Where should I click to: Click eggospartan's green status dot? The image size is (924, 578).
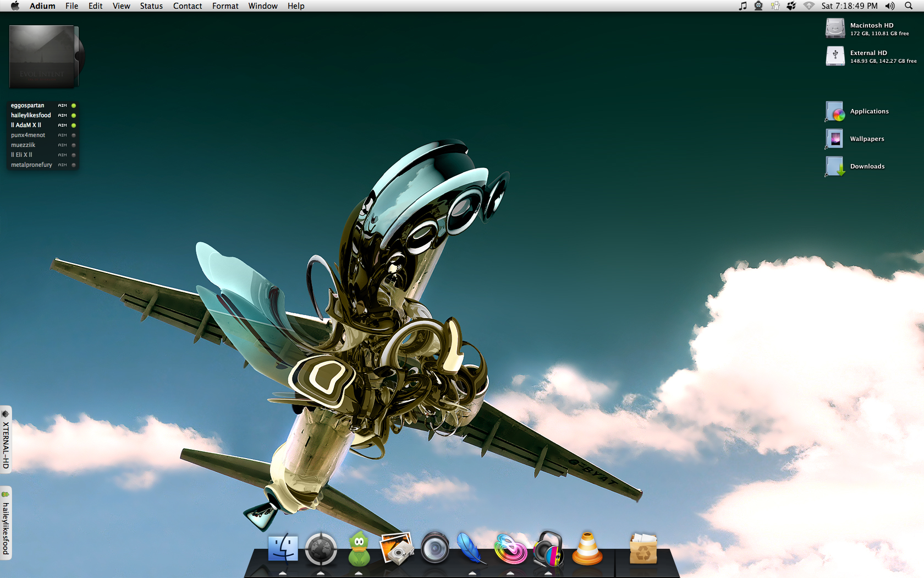74,106
